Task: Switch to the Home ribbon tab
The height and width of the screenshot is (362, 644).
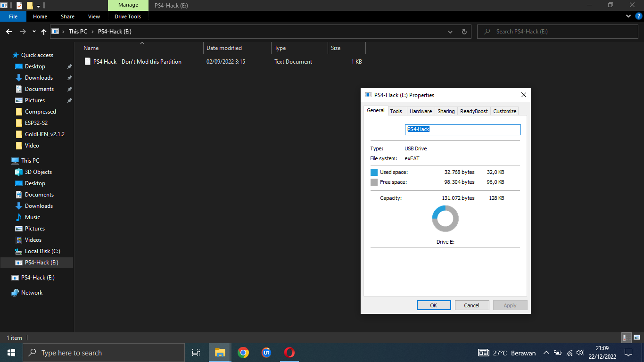Action: pyautogui.click(x=40, y=16)
